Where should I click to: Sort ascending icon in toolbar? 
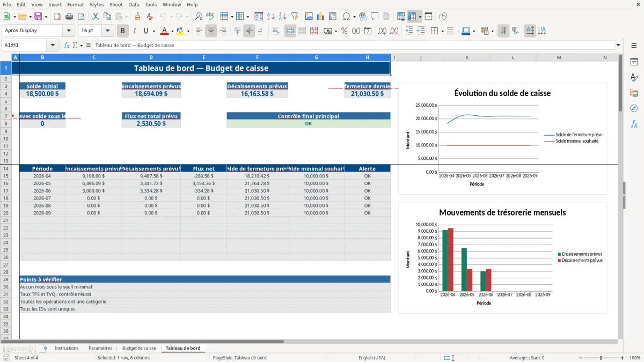(x=271, y=17)
